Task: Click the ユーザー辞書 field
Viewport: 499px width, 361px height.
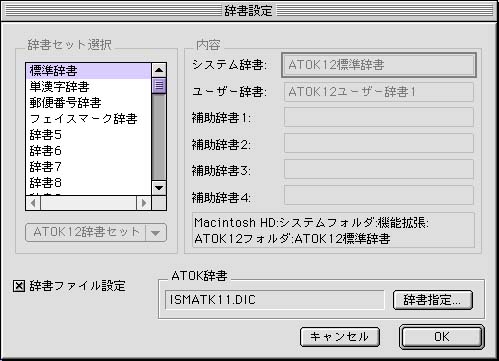Action: pyautogui.click(x=379, y=92)
